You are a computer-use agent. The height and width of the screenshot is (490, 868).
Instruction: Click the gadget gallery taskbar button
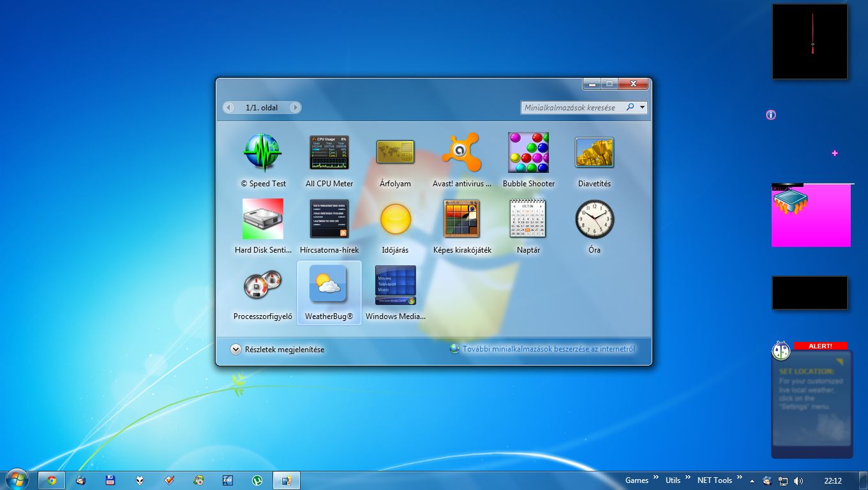pyautogui.click(x=287, y=480)
